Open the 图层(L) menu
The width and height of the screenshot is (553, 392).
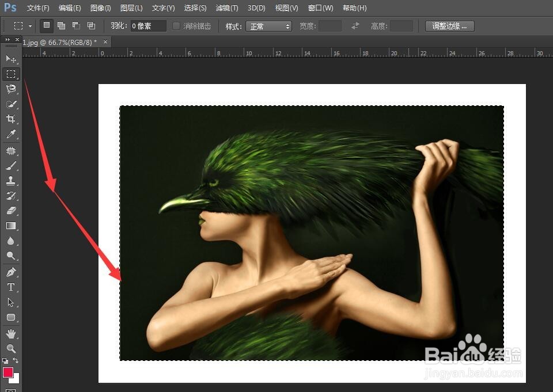tap(131, 7)
